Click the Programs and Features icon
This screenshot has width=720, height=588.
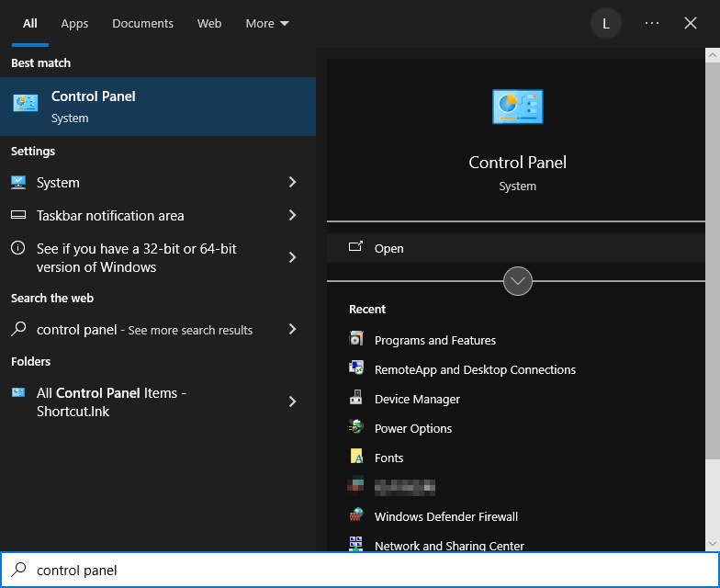[x=356, y=338]
